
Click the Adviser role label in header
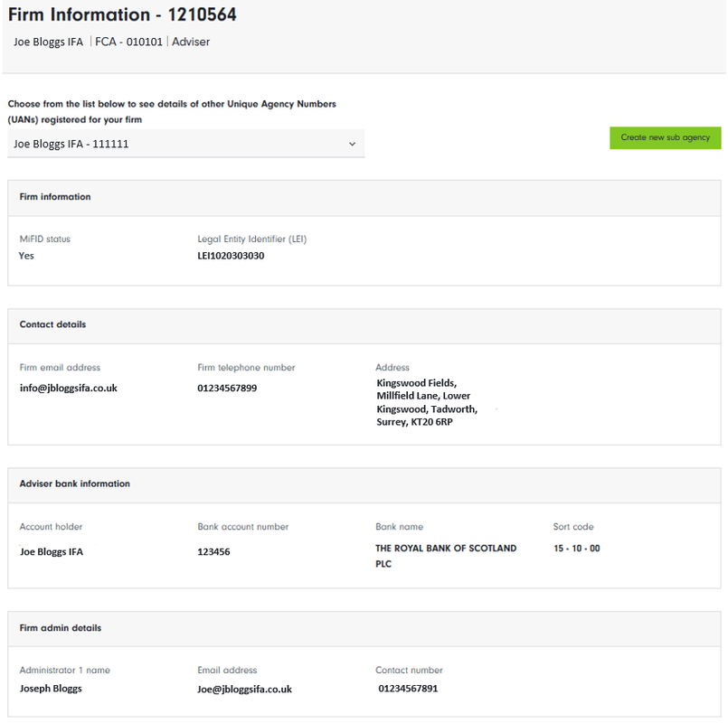coord(191,42)
